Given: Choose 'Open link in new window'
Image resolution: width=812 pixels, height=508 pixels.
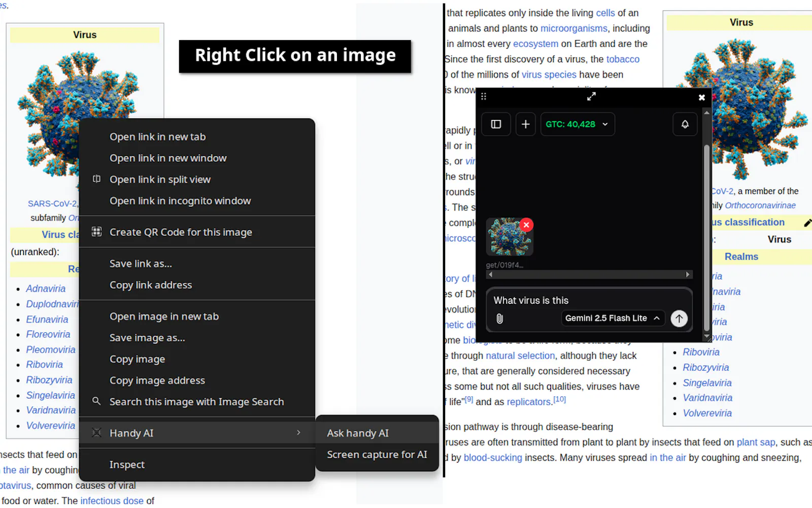Looking at the screenshot, I should pos(197,158).
